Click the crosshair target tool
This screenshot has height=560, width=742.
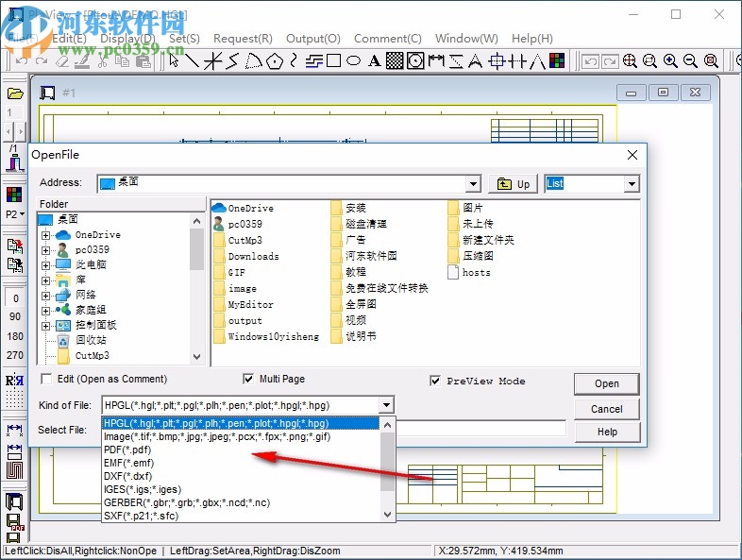[497, 61]
